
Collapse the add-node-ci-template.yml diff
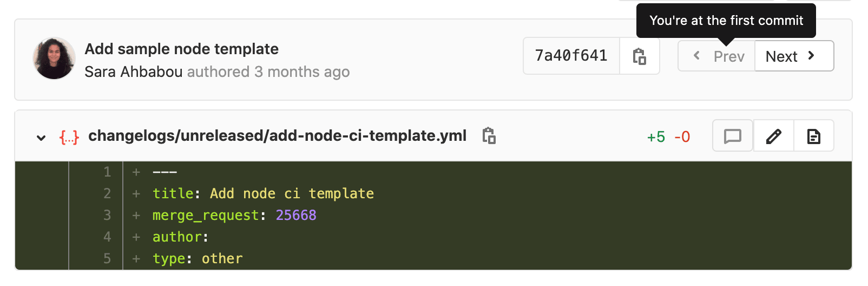coord(41,137)
